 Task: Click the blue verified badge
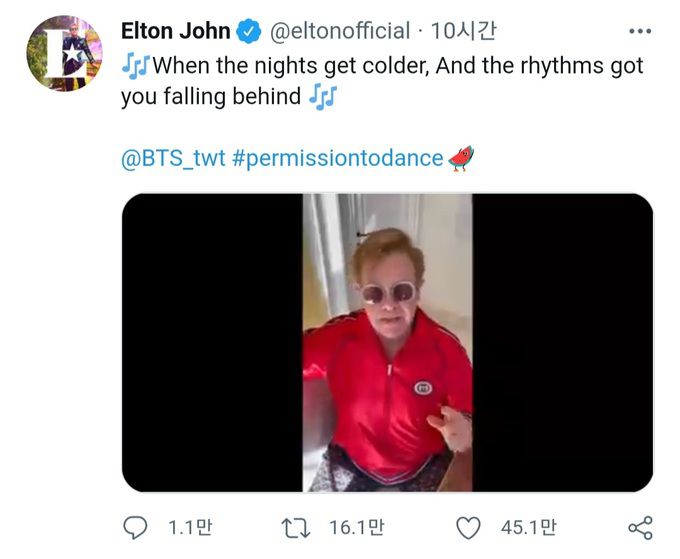coord(251,32)
